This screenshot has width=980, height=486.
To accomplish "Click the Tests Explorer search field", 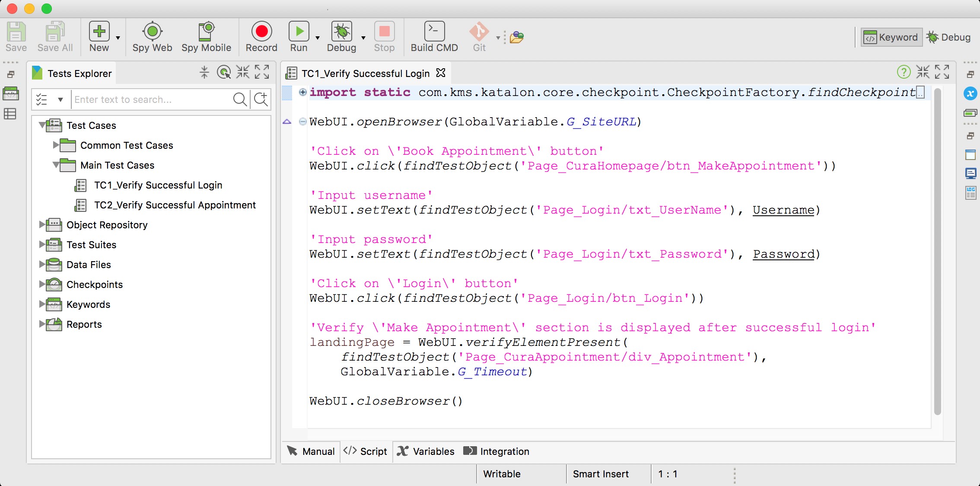I will pos(151,99).
